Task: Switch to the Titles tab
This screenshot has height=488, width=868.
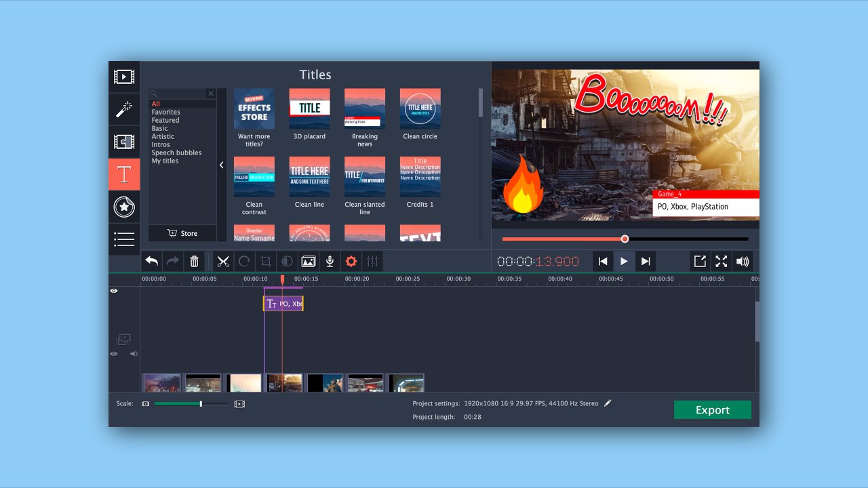Action: pos(124,174)
